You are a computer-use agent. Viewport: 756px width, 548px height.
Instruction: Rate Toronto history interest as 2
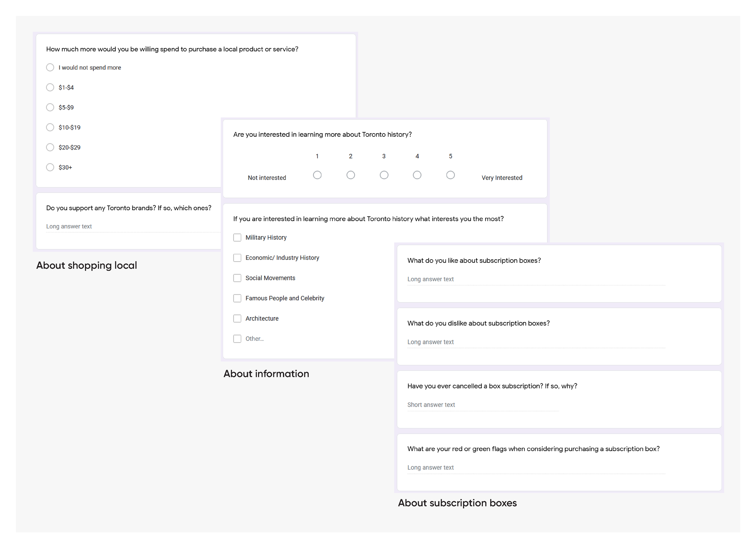[x=351, y=175]
